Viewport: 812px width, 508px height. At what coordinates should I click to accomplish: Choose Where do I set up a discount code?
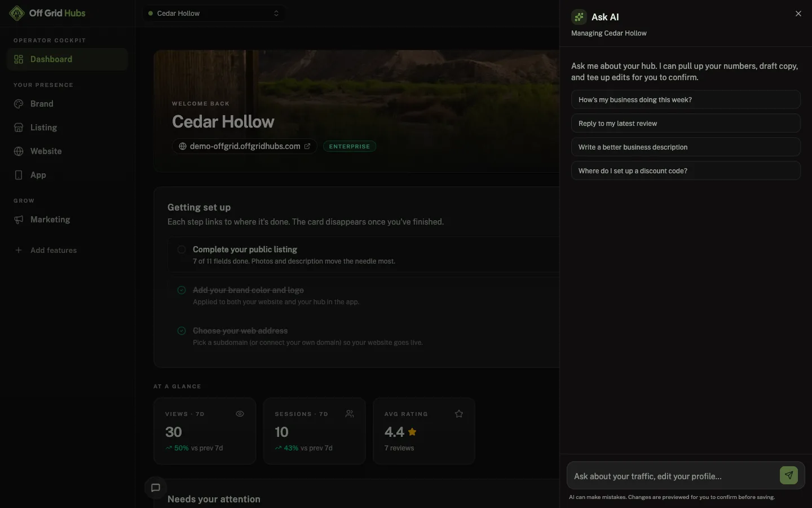click(686, 171)
